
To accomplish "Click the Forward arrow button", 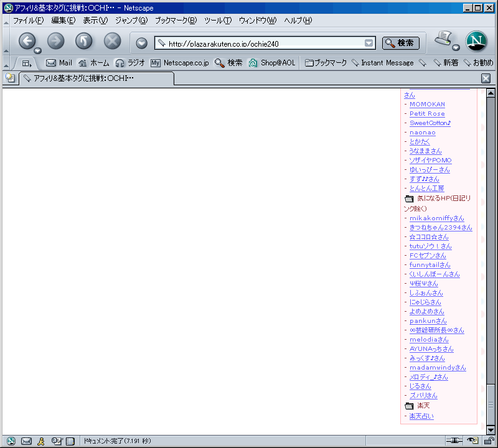I will click(55, 41).
